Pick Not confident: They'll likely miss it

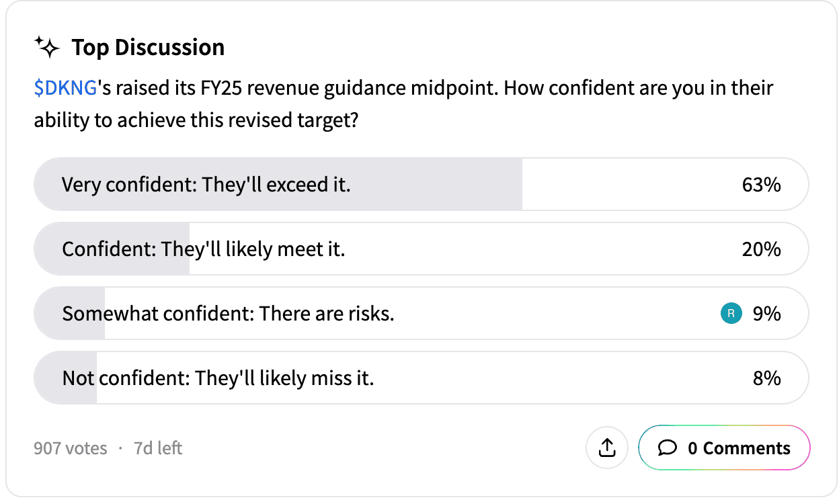pyautogui.click(x=421, y=378)
